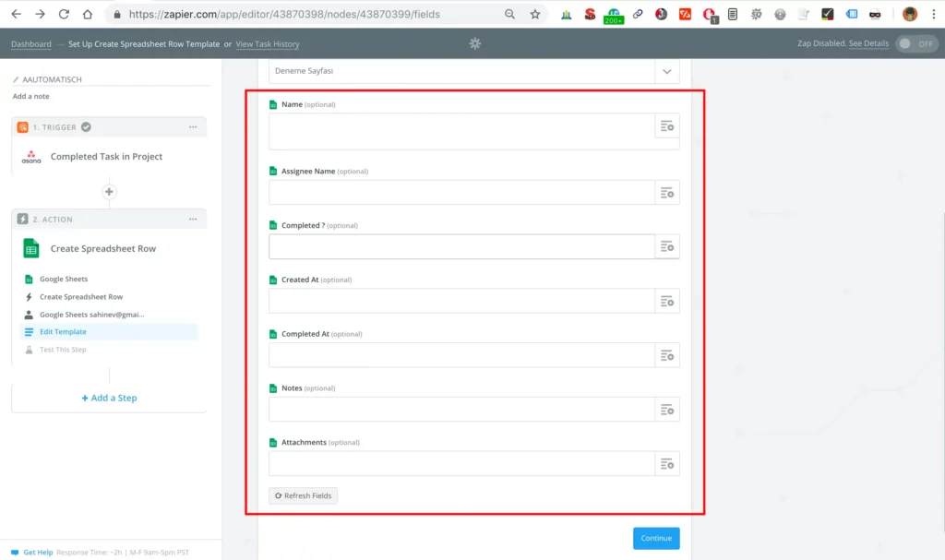Viewport: 945px width, 560px height.
Task: Click into the Completed At input field
Action: click(461, 355)
